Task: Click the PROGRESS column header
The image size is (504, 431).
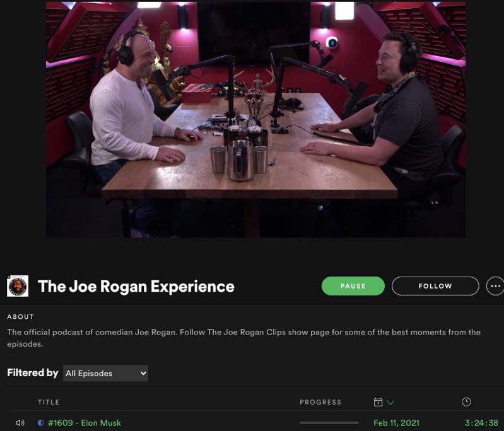Action: click(x=320, y=402)
